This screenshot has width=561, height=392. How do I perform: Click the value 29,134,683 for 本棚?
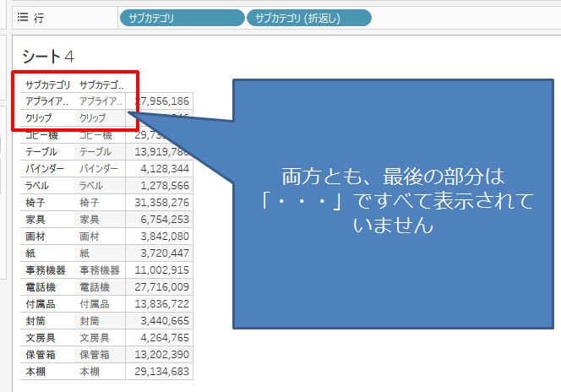click(x=161, y=372)
